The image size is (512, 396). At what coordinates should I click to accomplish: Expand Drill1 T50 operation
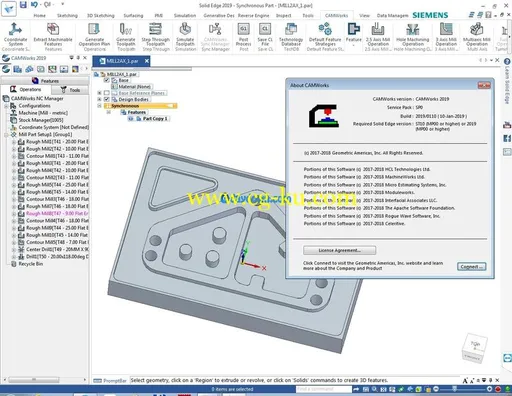click(14, 257)
